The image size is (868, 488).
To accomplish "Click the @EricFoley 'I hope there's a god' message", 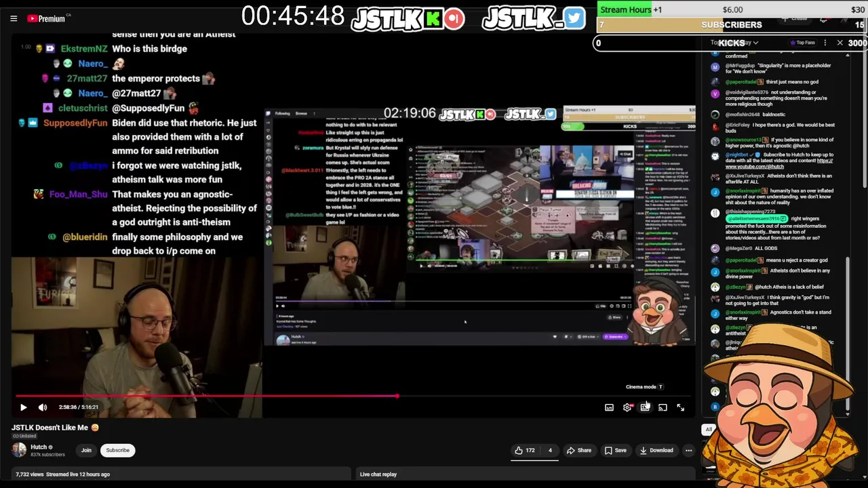I will [780, 127].
